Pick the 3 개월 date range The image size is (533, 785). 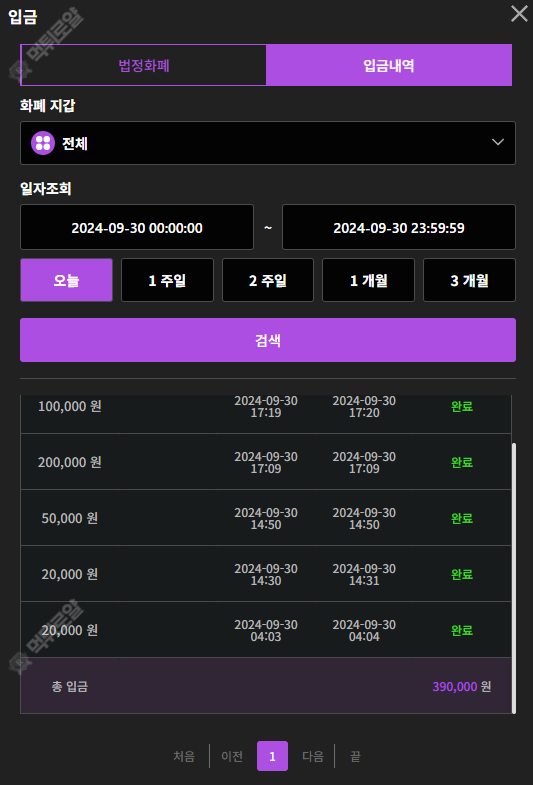pyautogui.click(x=469, y=280)
